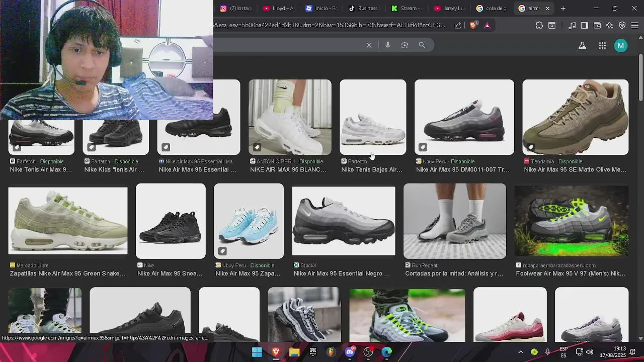Open the browser main menu
644x362 pixels.
[634, 25]
